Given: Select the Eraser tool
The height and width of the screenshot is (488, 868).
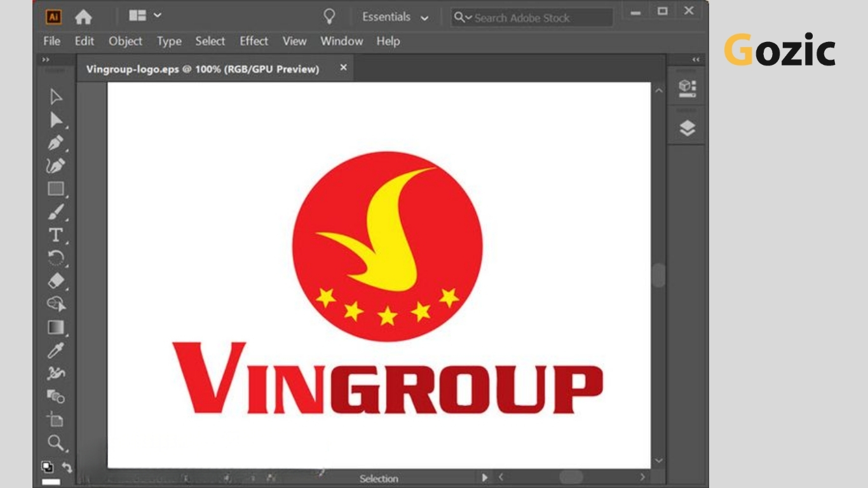Looking at the screenshot, I should 56,280.
